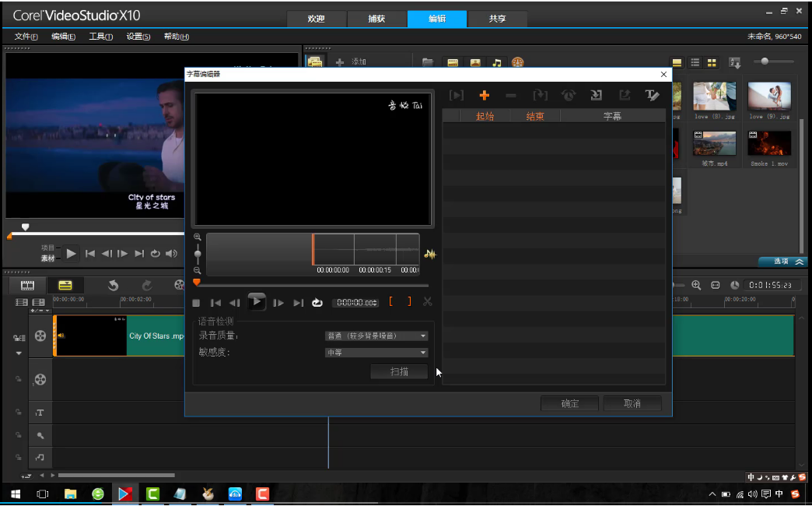Viewport: 812px width, 506px height.
Task: Click the music track note icon
Action: (x=40, y=458)
